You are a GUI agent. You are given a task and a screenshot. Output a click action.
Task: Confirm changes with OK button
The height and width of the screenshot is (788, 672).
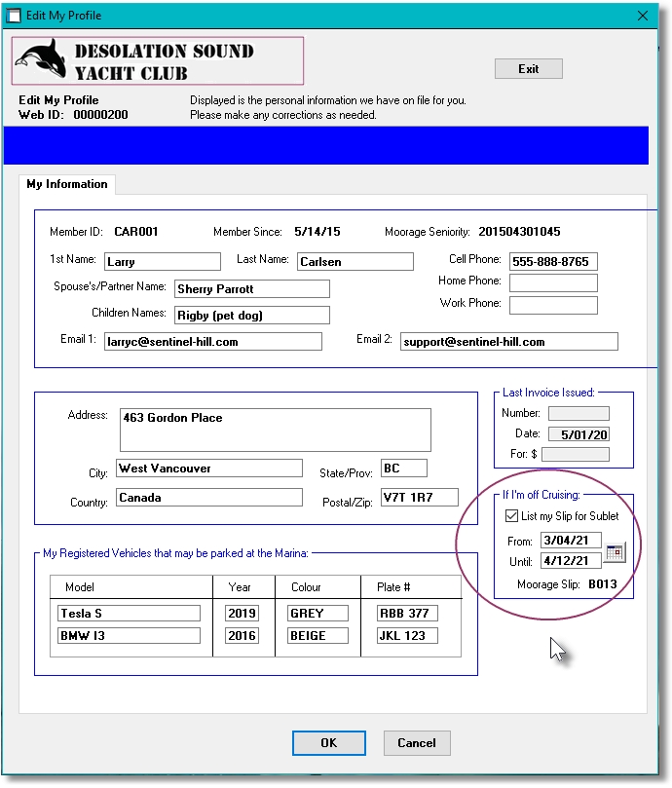329,743
